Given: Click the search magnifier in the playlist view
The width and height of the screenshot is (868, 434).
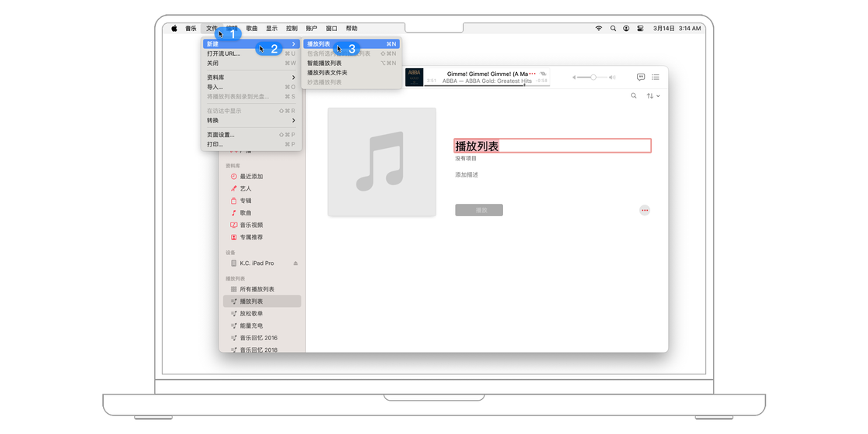Looking at the screenshot, I should 634,96.
